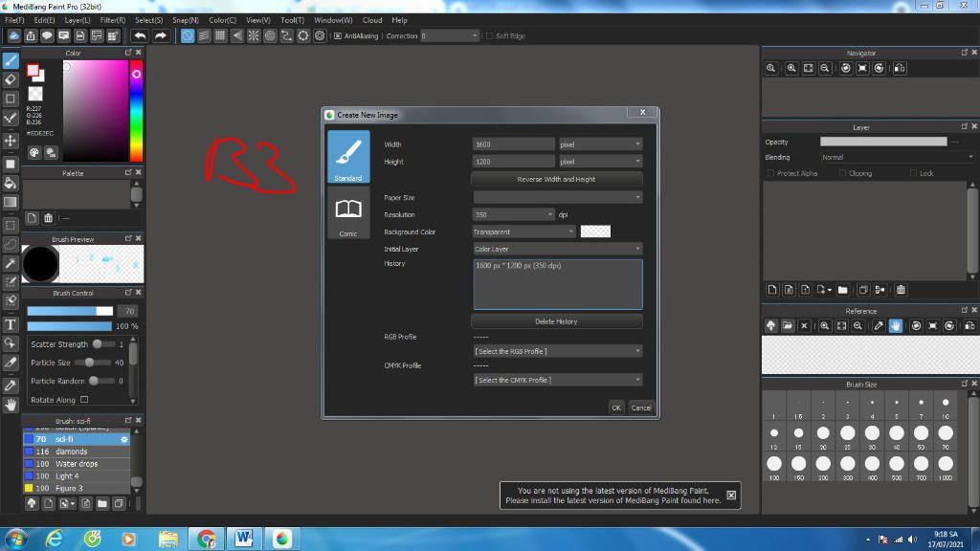This screenshot has height=551, width=980.
Task: Select the Eraser tool
Action: [x=10, y=79]
